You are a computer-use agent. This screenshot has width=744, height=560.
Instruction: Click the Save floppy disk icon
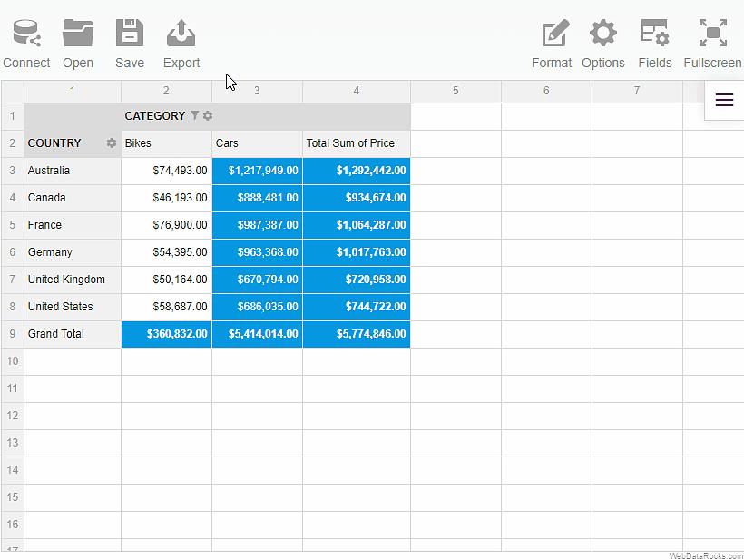pos(130,34)
